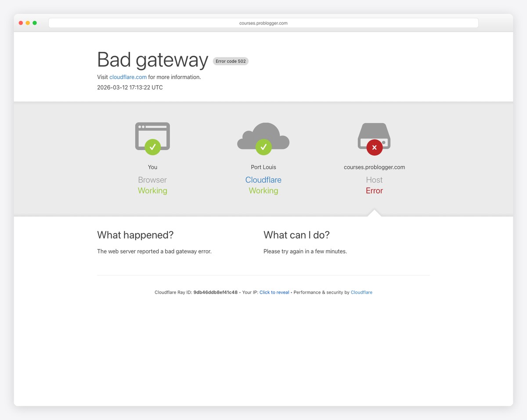
Task: Open the blue Cloudflare link under Port Louis
Action: point(263,180)
